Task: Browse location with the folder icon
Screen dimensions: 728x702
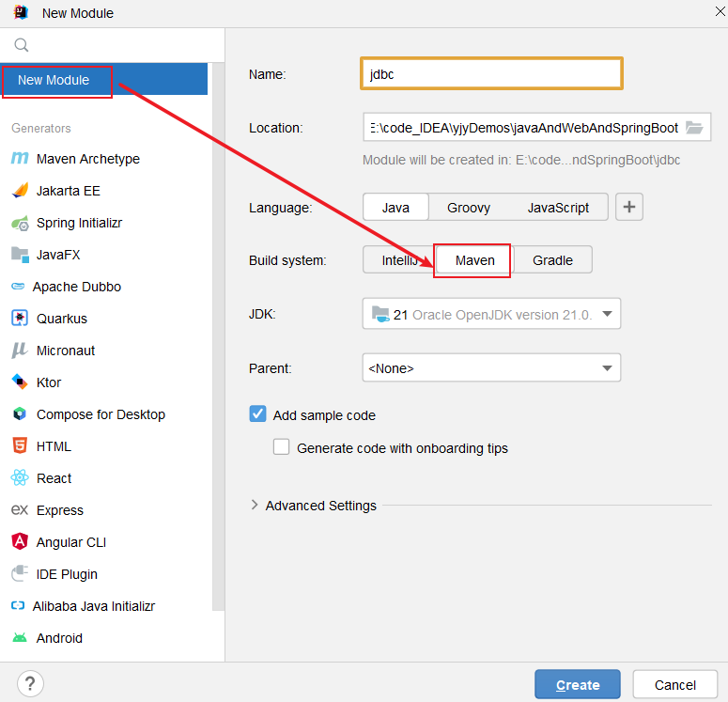Action: coord(694,127)
